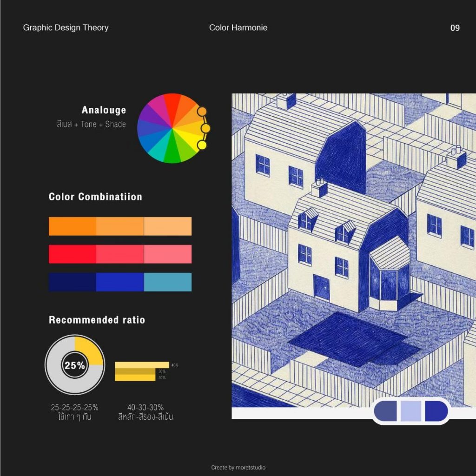Click the 25% donut chart center
The height and width of the screenshot is (476, 476).
[x=75, y=365]
